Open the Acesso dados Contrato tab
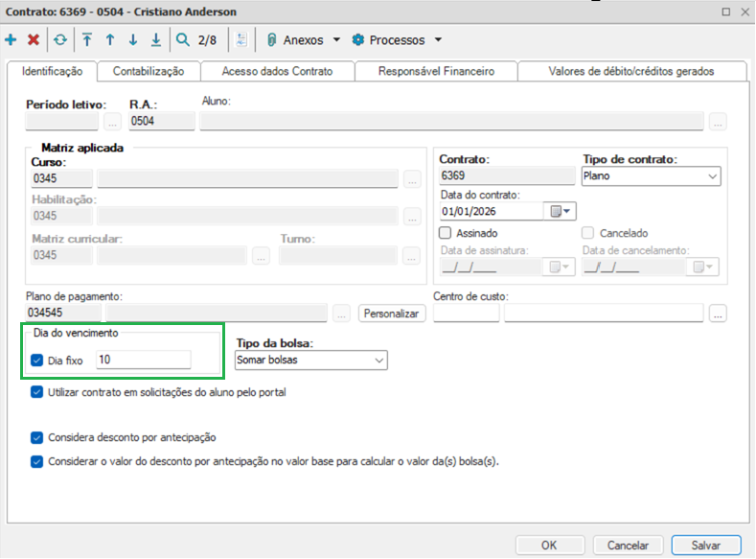 point(277,71)
